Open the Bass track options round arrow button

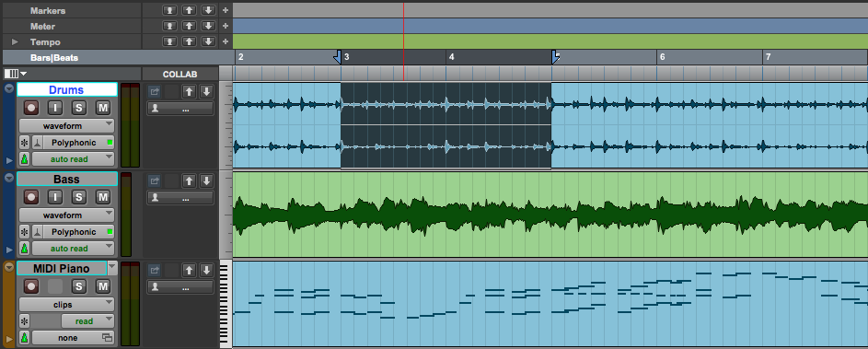pos(9,178)
